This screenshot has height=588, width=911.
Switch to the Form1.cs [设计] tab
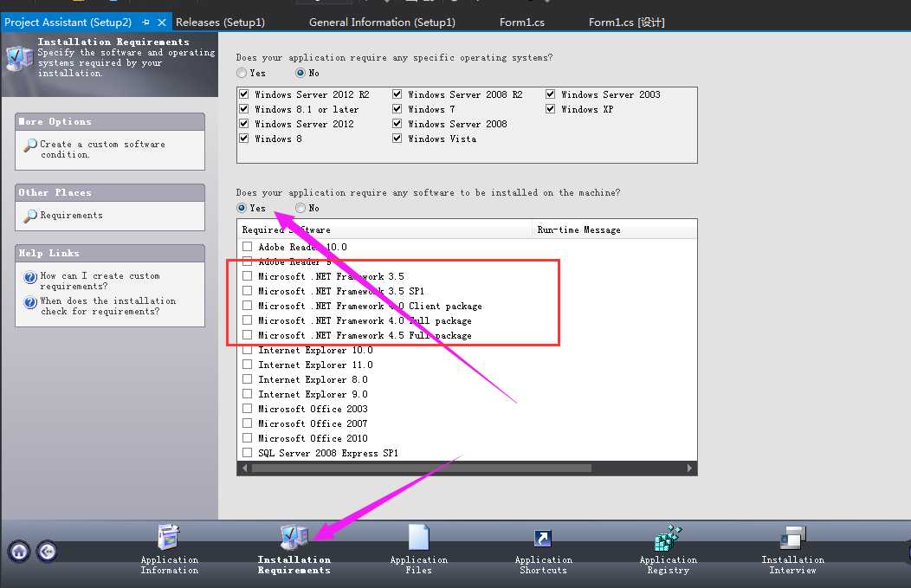[x=627, y=22]
